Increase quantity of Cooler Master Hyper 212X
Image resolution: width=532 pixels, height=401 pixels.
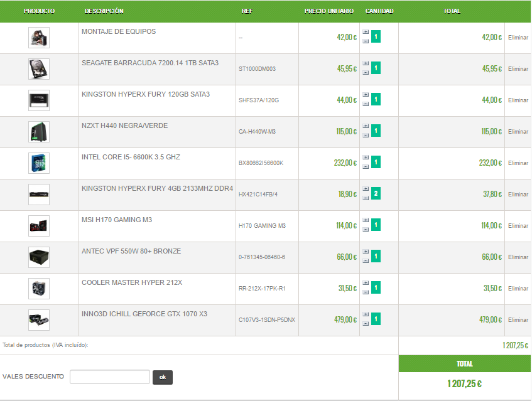366,283
